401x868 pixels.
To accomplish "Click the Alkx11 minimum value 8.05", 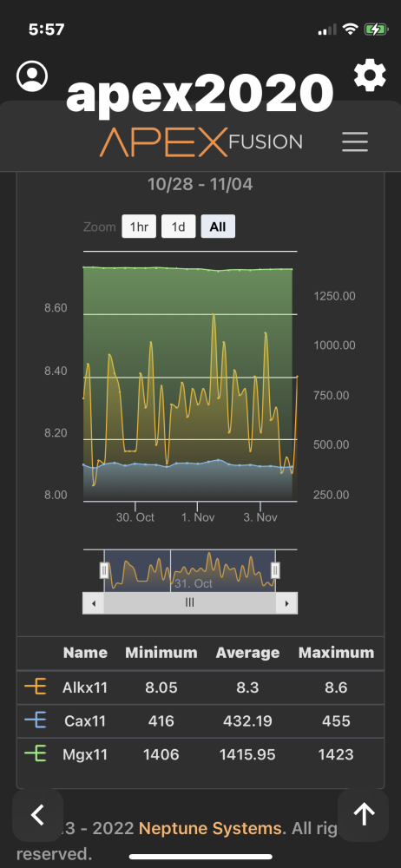I will coord(161,687).
